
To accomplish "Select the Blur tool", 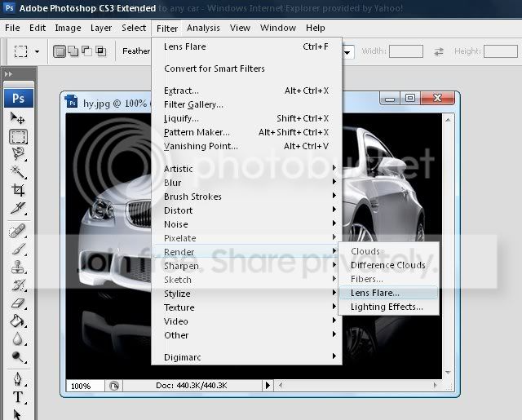I will coord(18,339).
